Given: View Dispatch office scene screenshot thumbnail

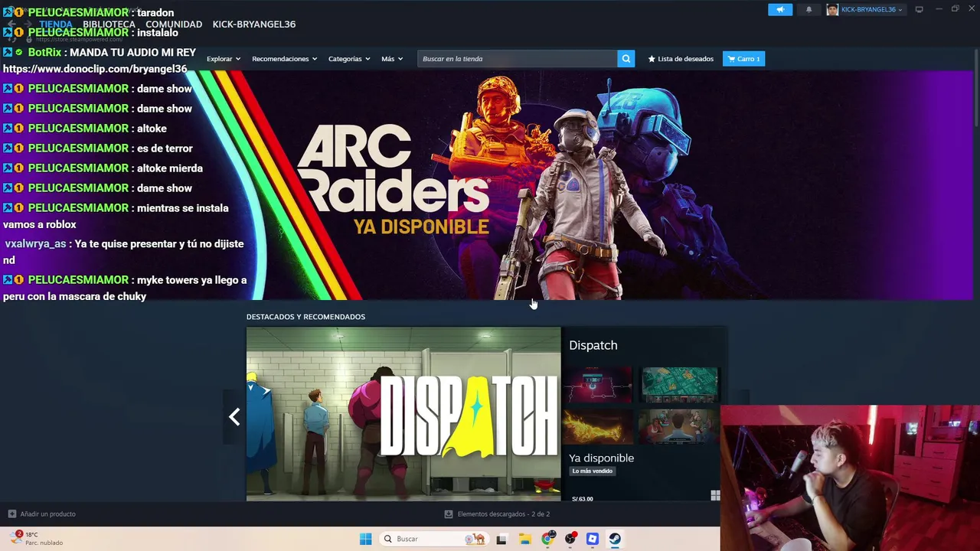Looking at the screenshot, I should (x=678, y=427).
